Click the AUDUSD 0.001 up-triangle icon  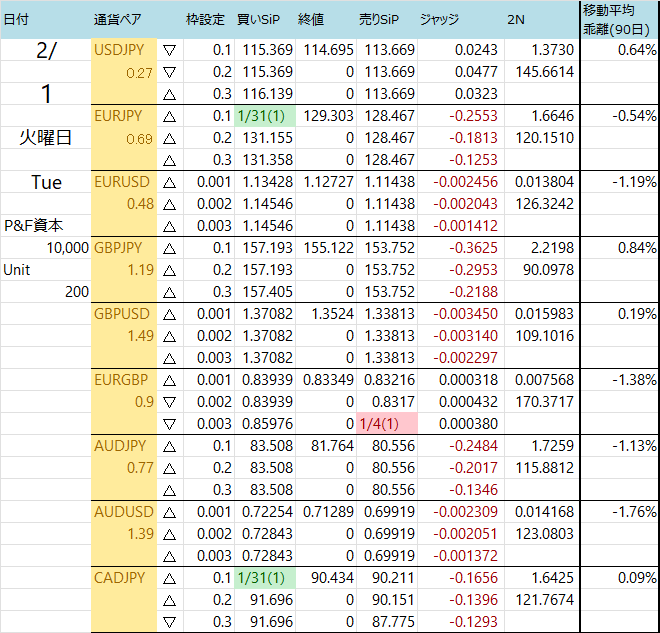pyautogui.click(x=169, y=513)
